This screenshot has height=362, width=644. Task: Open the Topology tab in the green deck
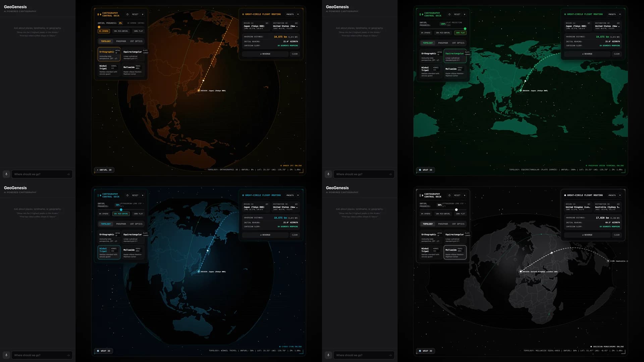[428, 43]
